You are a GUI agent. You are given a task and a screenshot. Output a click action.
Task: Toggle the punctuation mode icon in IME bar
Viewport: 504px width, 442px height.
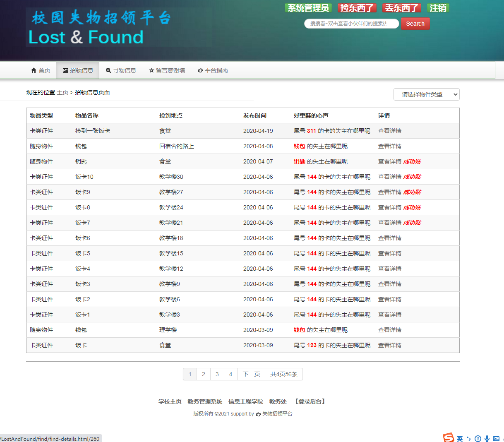(x=468, y=439)
